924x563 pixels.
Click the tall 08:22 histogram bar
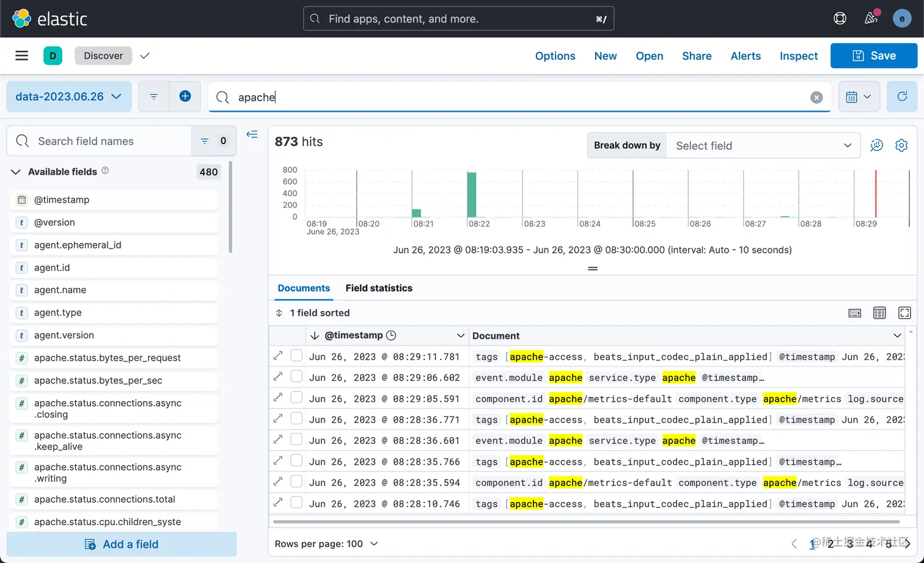pyautogui.click(x=472, y=195)
